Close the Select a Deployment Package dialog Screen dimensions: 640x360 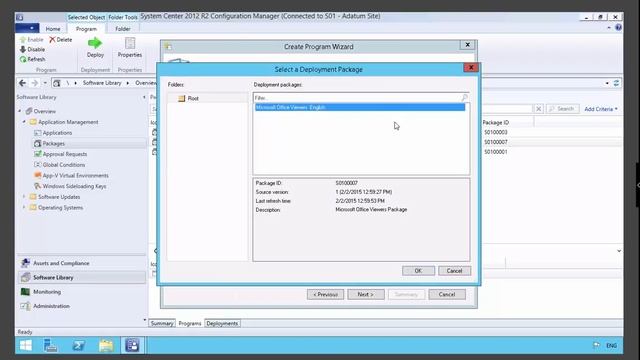pyautogui.click(x=471, y=68)
